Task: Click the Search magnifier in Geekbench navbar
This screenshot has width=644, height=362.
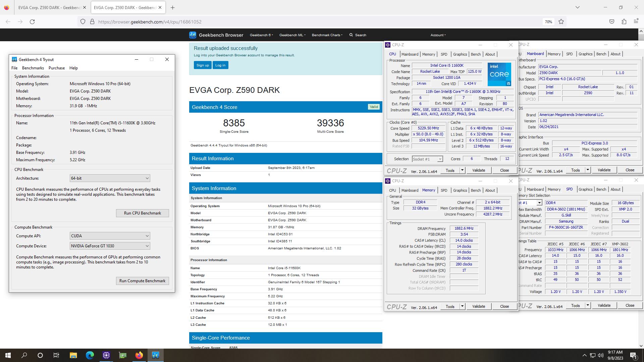Action: click(351, 35)
